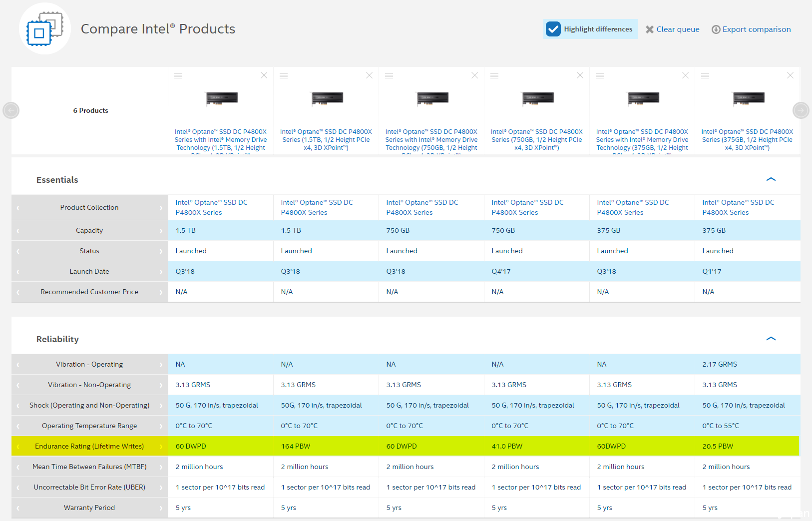The width and height of the screenshot is (812, 521).
Task: Click right arrow on Endurance Rating row label
Action: point(161,447)
